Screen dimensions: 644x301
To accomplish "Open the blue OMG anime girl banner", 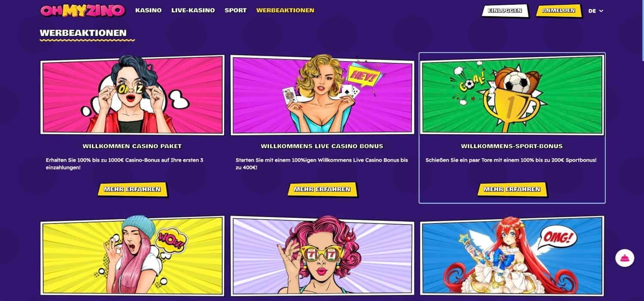I will click(x=512, y=256).
